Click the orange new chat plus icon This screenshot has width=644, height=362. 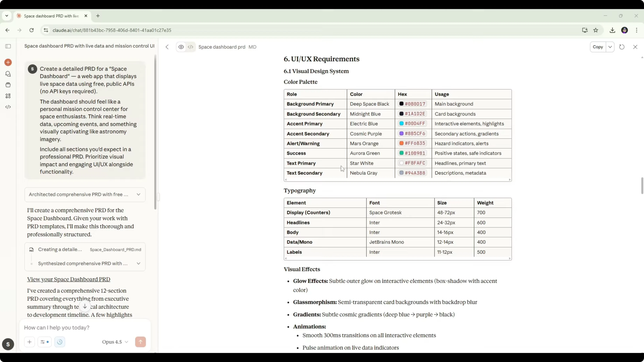tap(8, 62)
